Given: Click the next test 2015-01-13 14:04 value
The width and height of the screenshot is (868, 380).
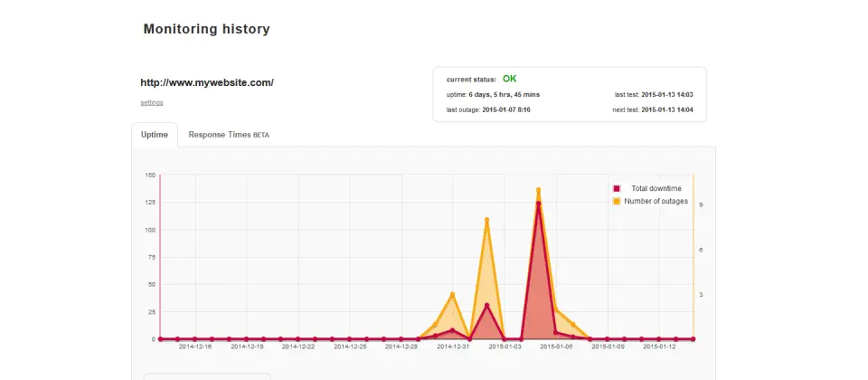Looking at the screenshot, I should click(x=667, y=109).
